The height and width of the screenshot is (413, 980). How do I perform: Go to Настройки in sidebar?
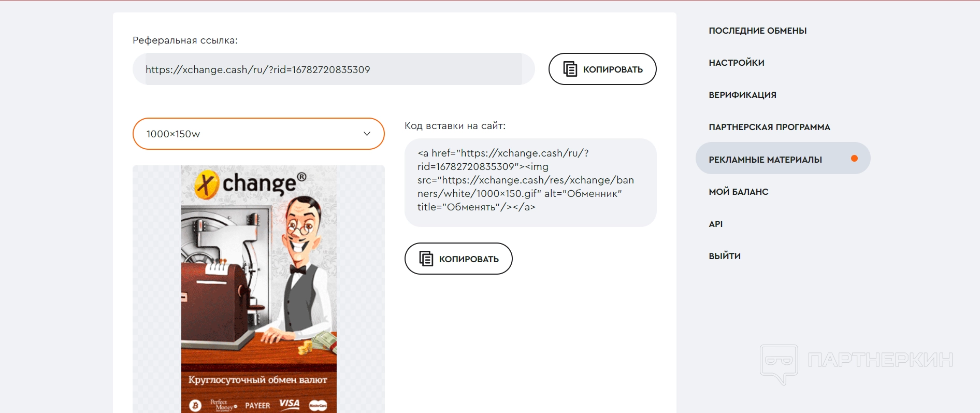[736, 63]
